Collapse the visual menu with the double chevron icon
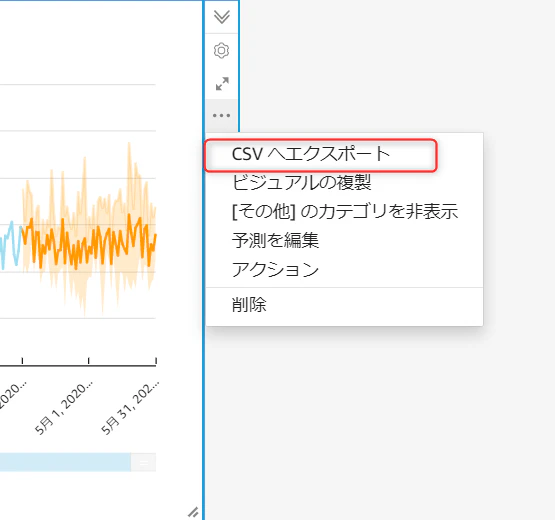Screen dimensions: 555x520 (x=222, y=17)
